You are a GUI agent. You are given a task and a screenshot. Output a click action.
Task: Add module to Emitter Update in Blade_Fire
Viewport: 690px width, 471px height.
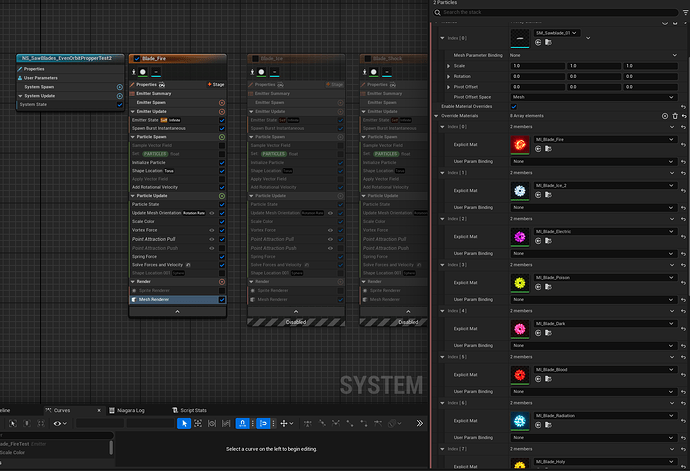pos(222,111)
